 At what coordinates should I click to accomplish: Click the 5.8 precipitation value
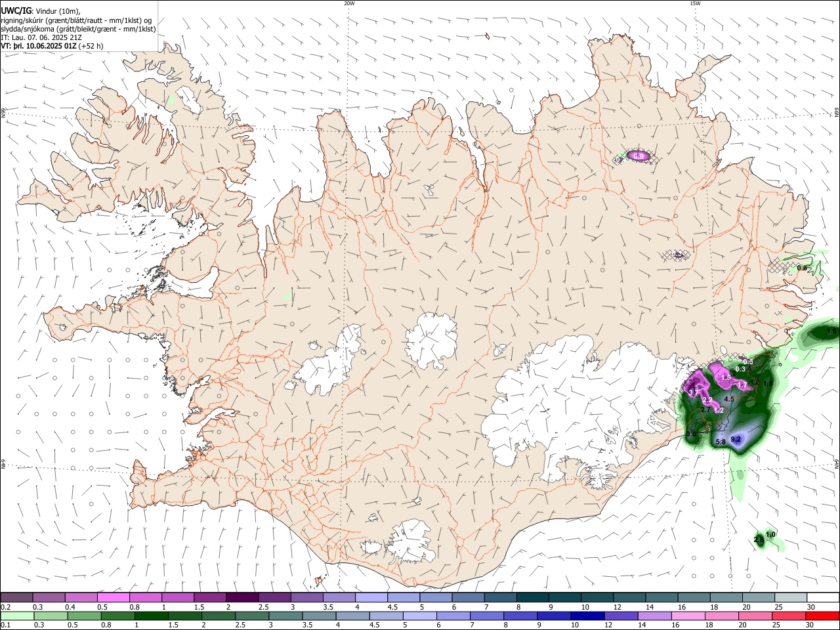pos(720,442)
